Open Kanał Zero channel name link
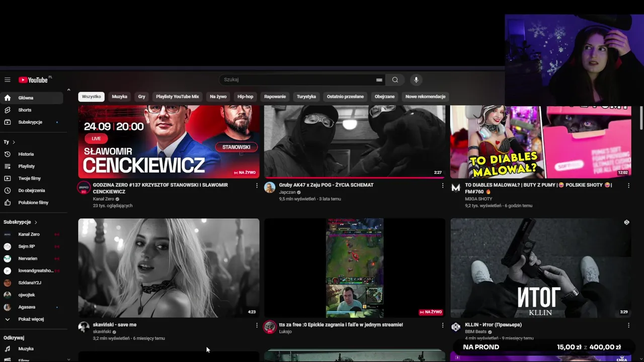 tap(104, 199)
